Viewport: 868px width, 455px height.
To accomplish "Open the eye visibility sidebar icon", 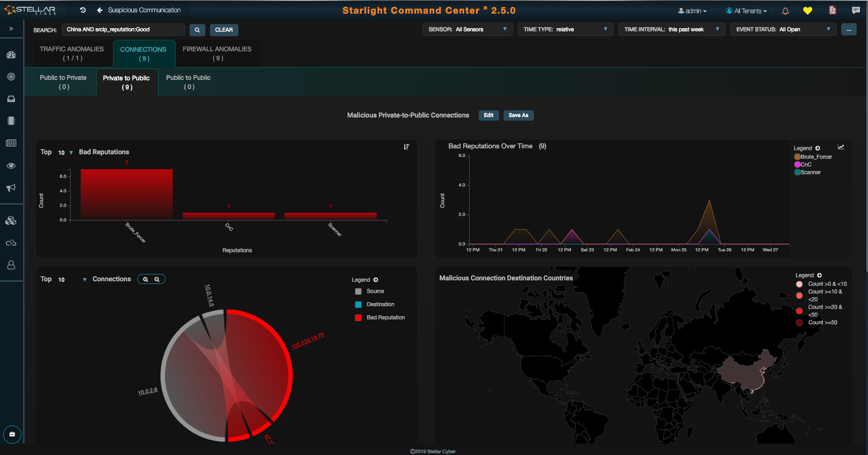I will coord(11,166).
